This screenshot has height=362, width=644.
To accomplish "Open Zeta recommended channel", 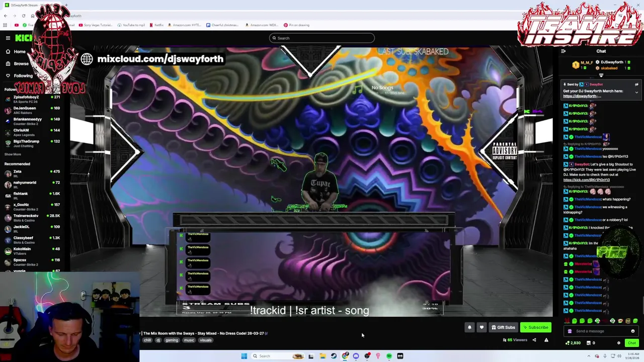I will (x=32, y=173).
